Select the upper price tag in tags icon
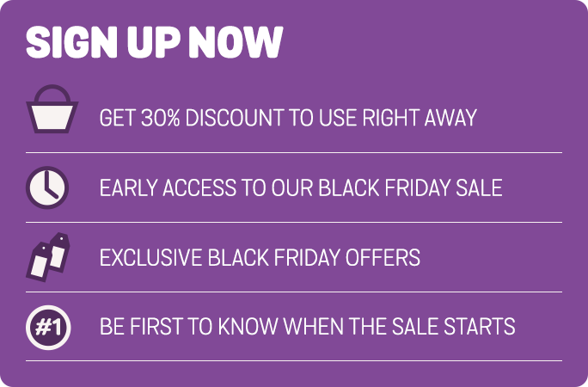The height and width of the screenshot is (387, 588). [x=59, y=250]
